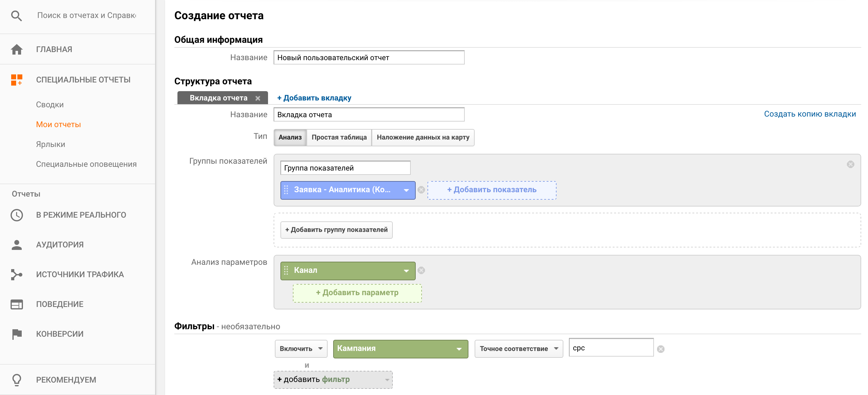Image resolution: width=868 pixels, height=395 pixels.
Task: Click the search field in reports and Help
Action: 87,16
